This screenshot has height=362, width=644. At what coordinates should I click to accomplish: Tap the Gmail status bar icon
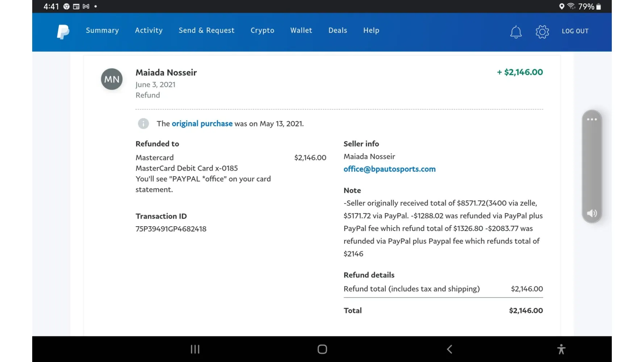pos(86,6)
